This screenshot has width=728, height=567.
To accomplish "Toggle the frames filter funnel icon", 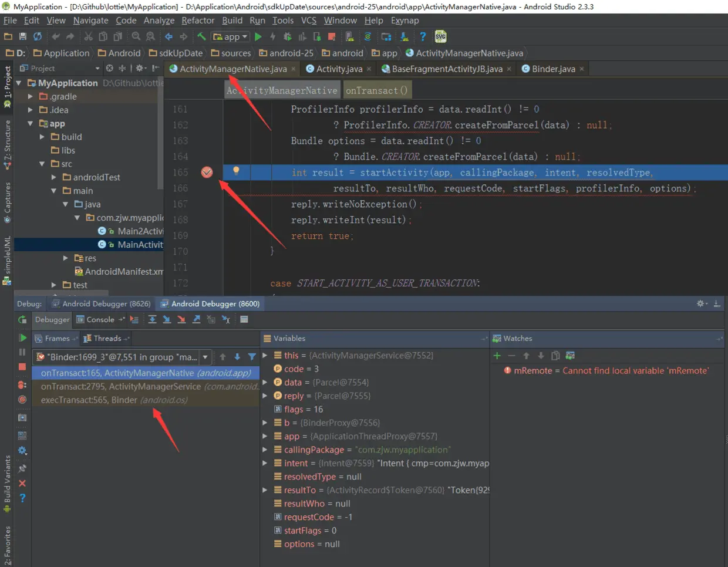I will pos(252,357).
